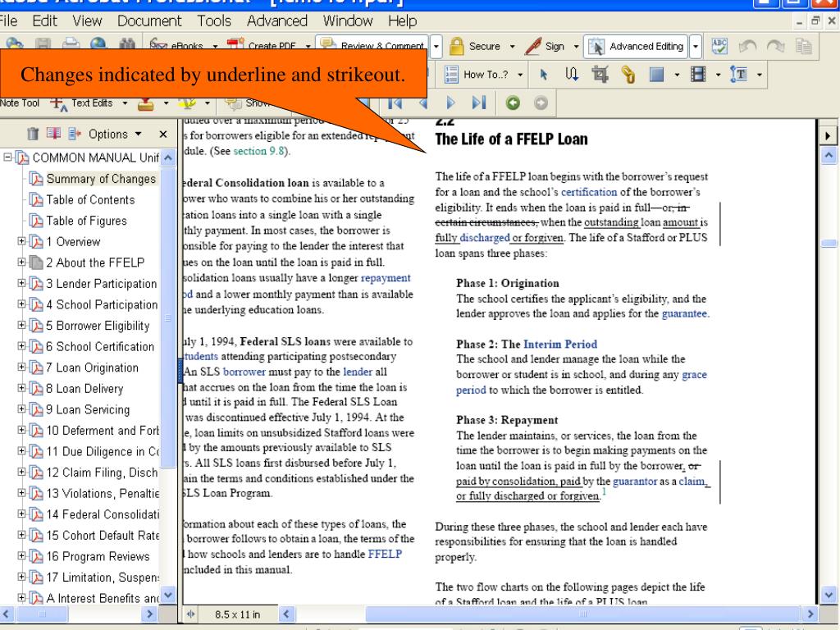
Task: Open the Movie tool dropdown arrow
Action: (719, 75)
